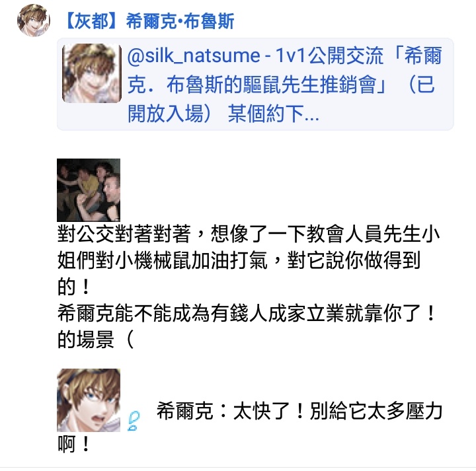Click the 1v1公開交流 text in the quote
Screen dimensions: 476x471
329,55
